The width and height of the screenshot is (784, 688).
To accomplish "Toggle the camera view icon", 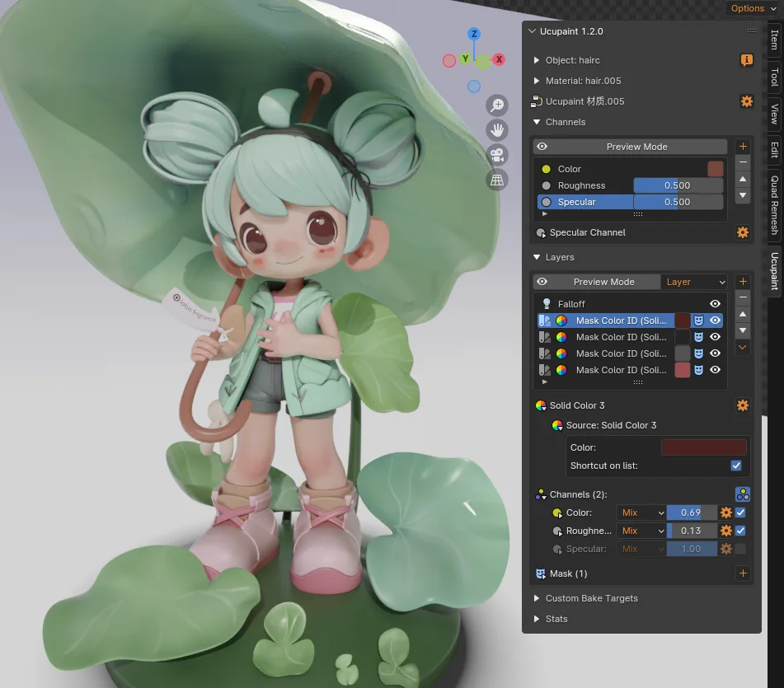I will pyautogui.click(x=497, y=155).
